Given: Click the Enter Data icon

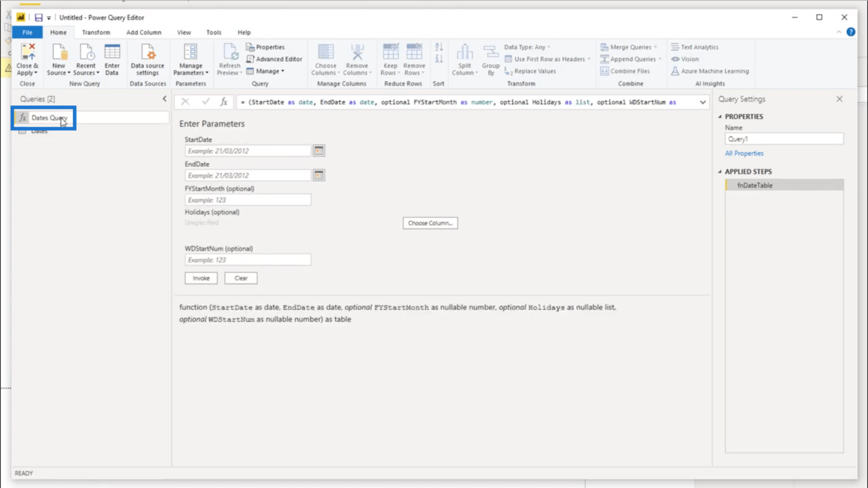Looking at the screenshot, I should coord(112,52).
